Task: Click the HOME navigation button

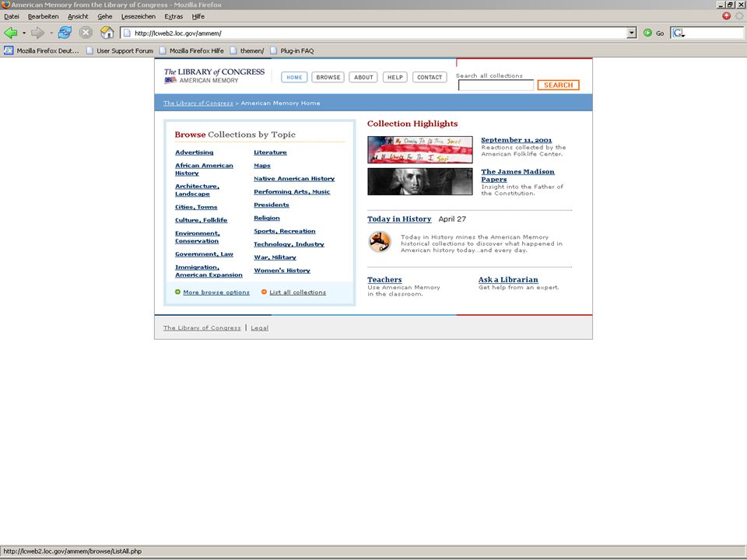Action: [x=294, y=77]
